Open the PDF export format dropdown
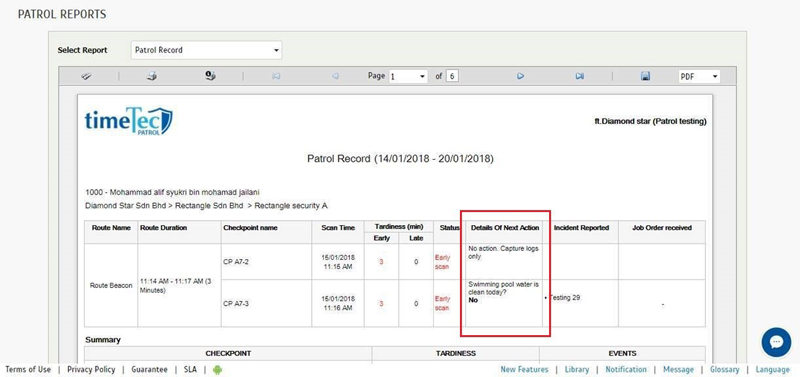Image resolution: width=800 pixels, height=377 pixels. click(x=698, y=77)
